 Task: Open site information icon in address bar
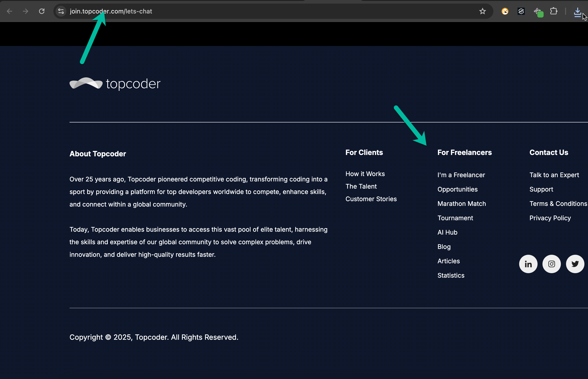click(x=61, y=11)
